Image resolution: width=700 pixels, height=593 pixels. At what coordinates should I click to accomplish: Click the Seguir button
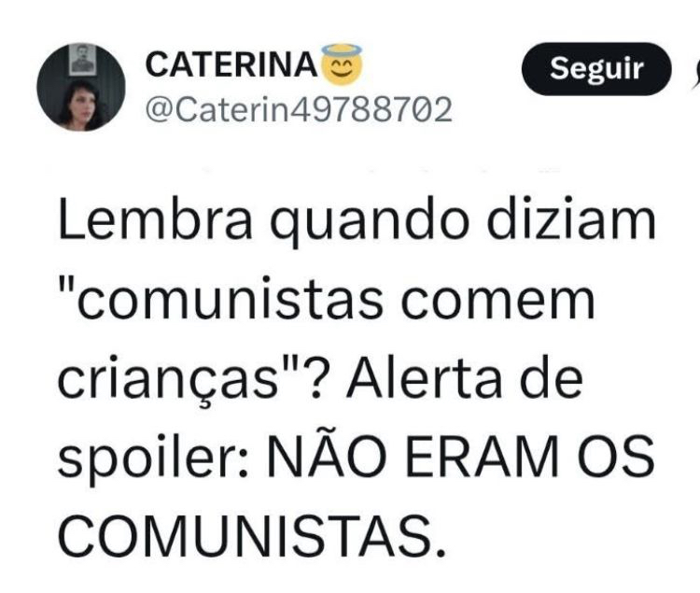click(x=596, y=69)
